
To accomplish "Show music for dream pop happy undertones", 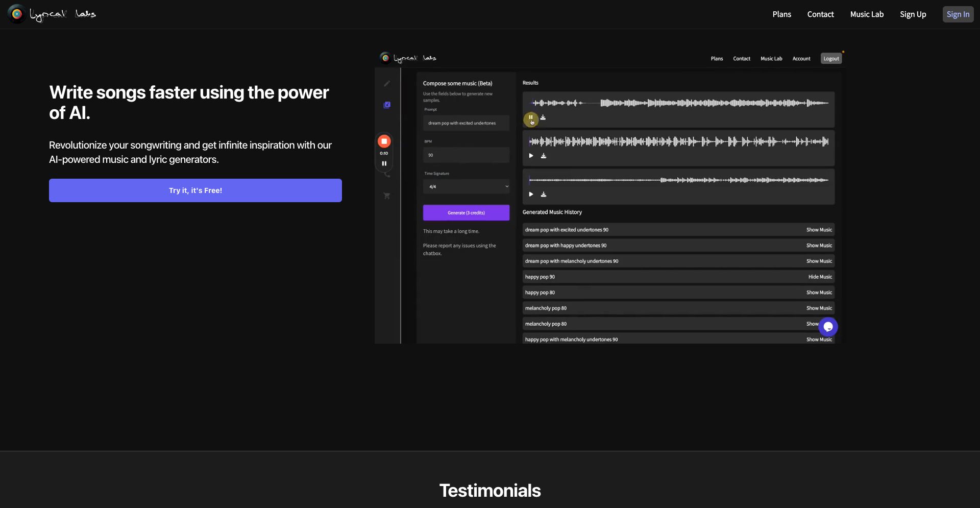I will coord(819,246).
